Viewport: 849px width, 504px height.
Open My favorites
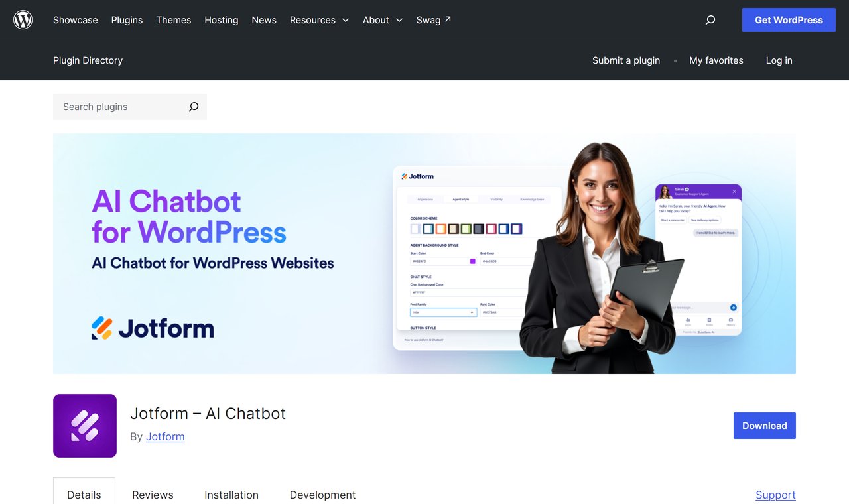(x=716, y=60)
